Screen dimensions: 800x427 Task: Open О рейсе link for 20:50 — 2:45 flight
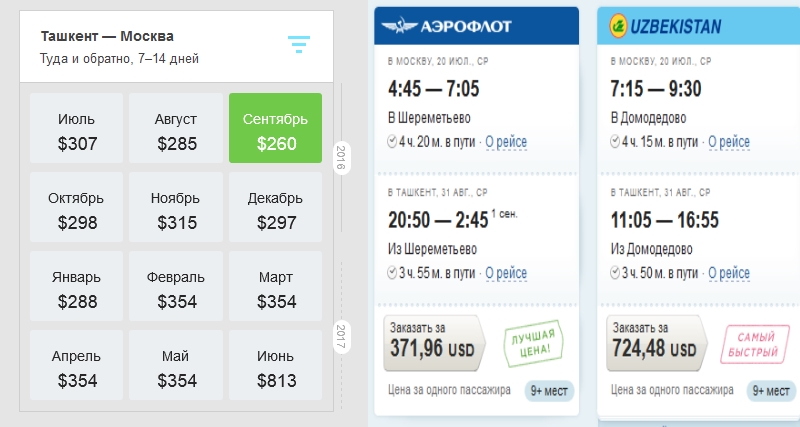[x=506, y=272]
